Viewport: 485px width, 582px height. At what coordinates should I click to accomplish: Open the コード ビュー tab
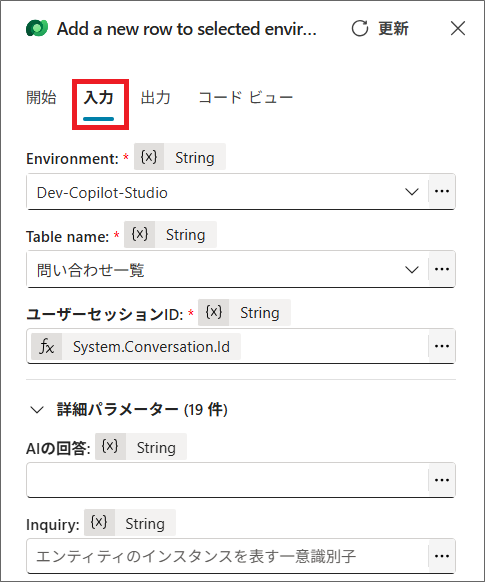[246, 98]
